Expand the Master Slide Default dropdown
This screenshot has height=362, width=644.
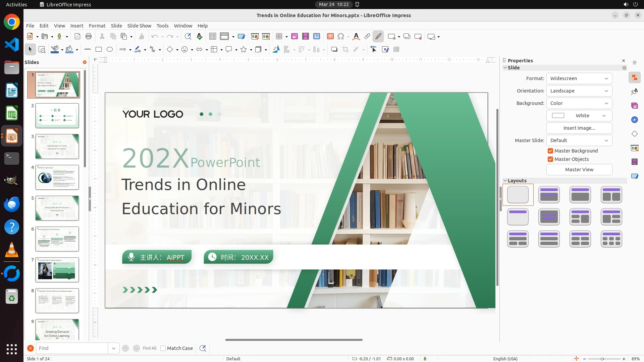579,140
